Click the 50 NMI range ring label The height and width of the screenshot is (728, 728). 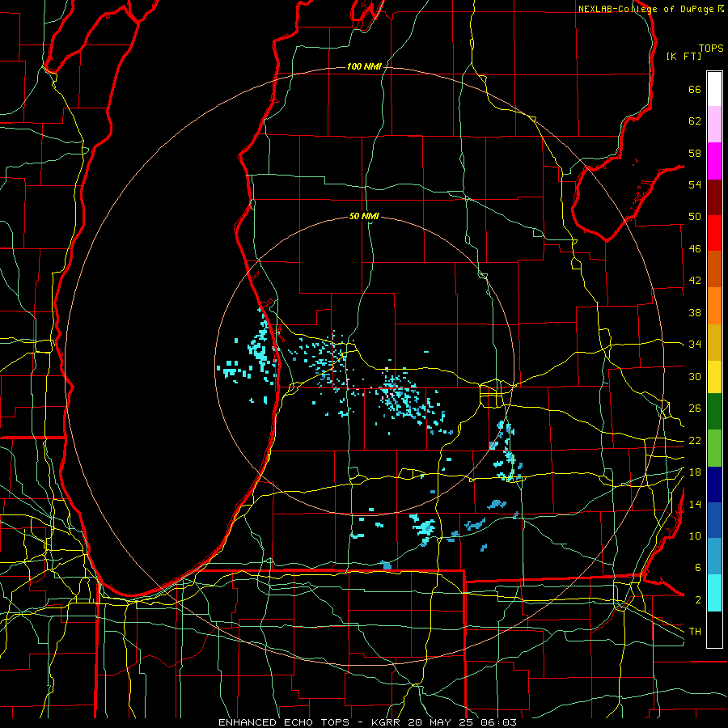(x=364, y=216)
